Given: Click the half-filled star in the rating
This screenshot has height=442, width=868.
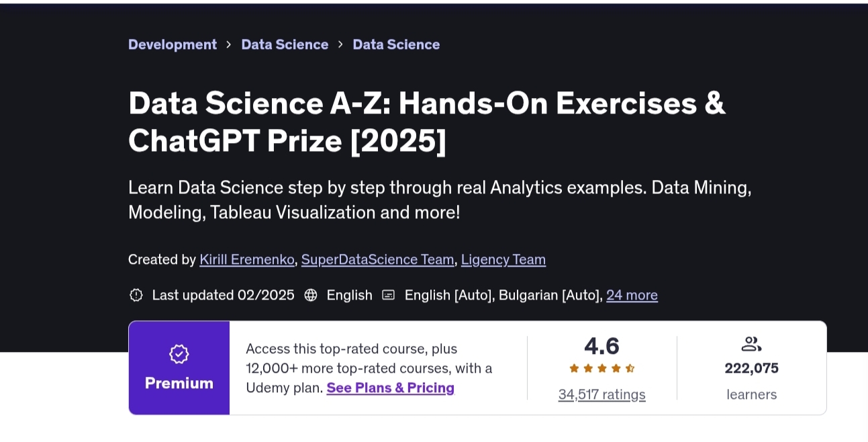Looking at the screenshot, I should click(x=631, y=368).
